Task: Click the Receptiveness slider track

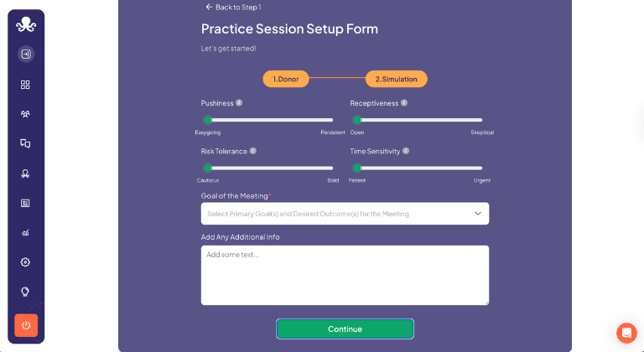Action: 419,120
